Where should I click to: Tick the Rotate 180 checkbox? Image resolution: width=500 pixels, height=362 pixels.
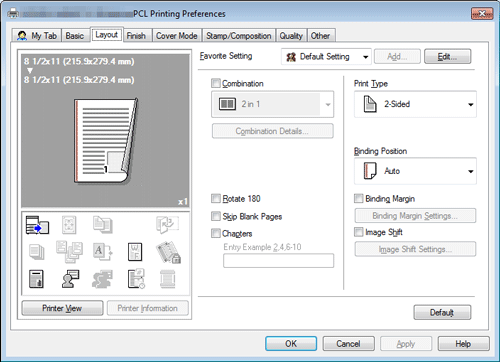tap(216, 199)
